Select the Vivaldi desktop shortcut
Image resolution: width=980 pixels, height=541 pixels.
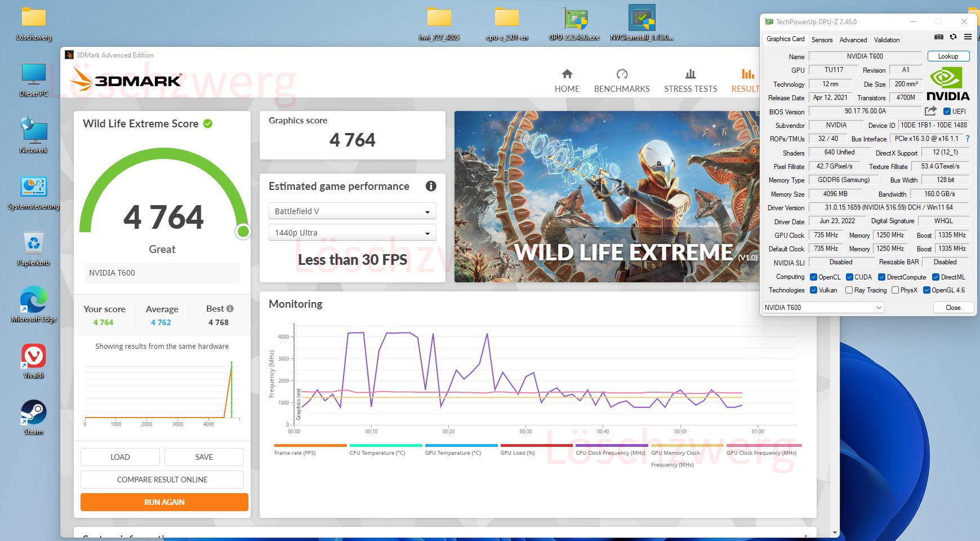(x=34, y=361)
